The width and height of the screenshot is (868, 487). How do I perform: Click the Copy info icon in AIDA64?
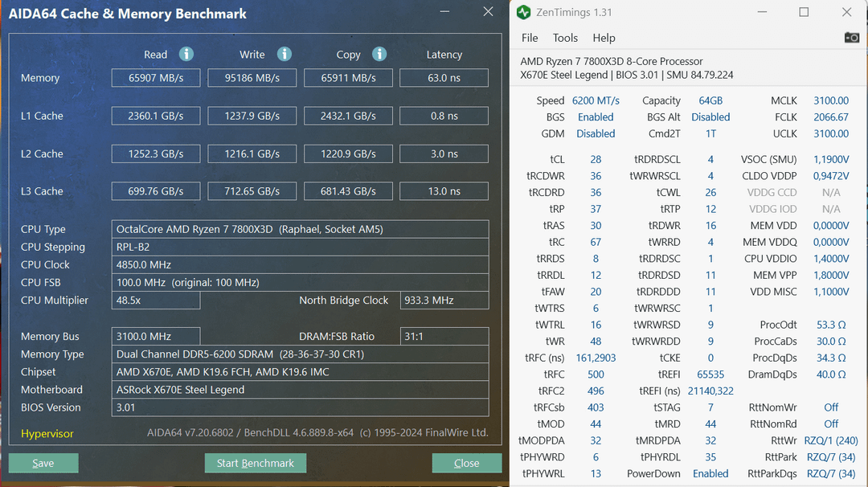(379, 54)
